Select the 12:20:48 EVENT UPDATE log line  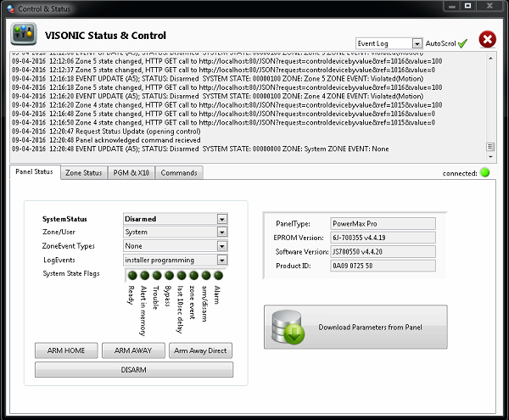(200, 149)
